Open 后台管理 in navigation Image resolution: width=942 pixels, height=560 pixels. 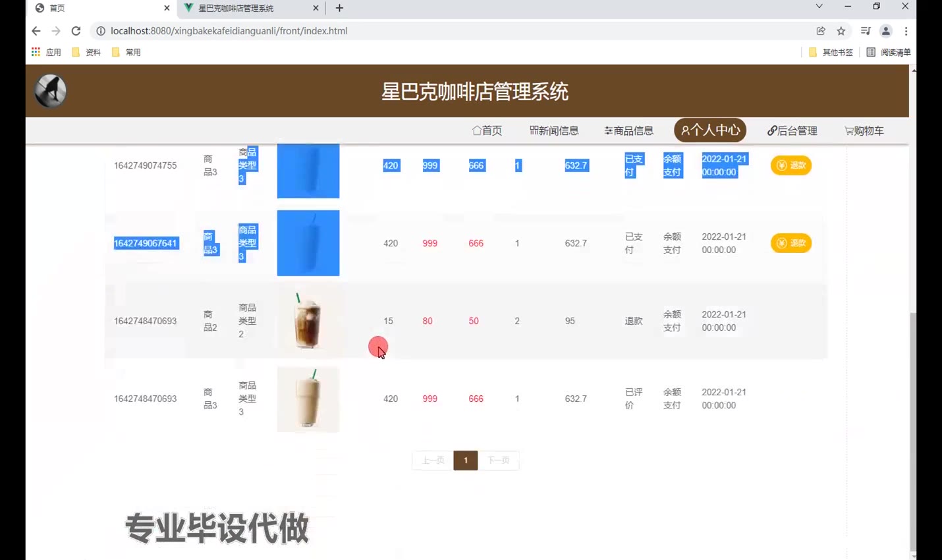click(x=792, y=130)
